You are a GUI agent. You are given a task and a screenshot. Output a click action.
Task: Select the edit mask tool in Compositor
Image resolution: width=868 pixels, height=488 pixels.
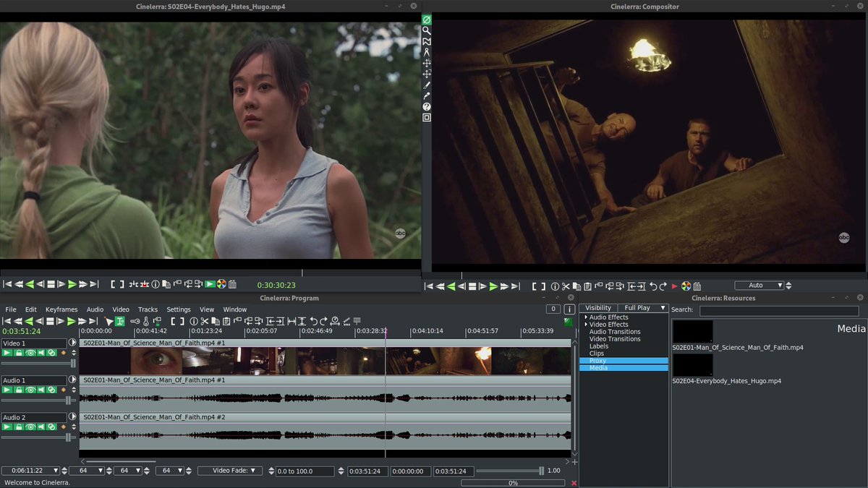click(x=427, y=41)
